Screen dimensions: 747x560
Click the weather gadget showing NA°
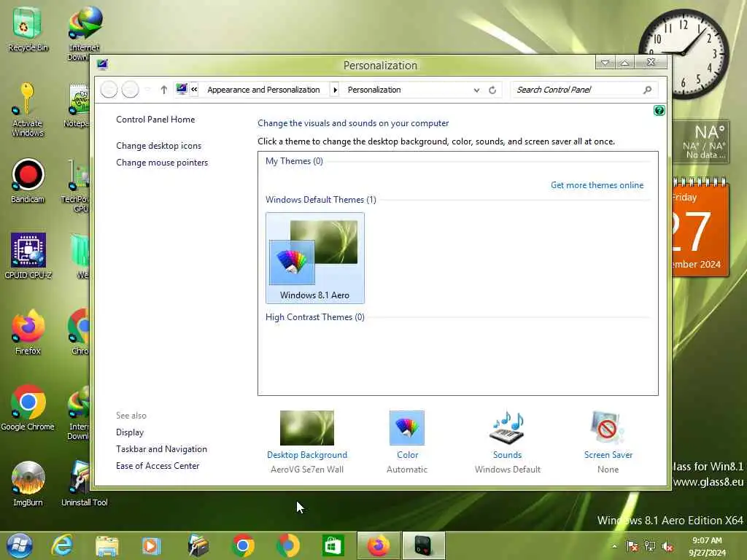pyautogui.click(x=701, y=142)
